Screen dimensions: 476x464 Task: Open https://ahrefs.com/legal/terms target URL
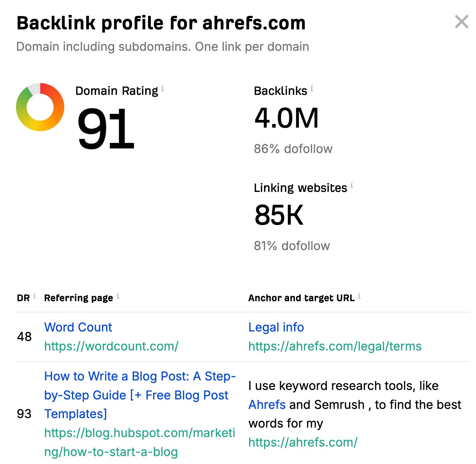pos(335,346)
